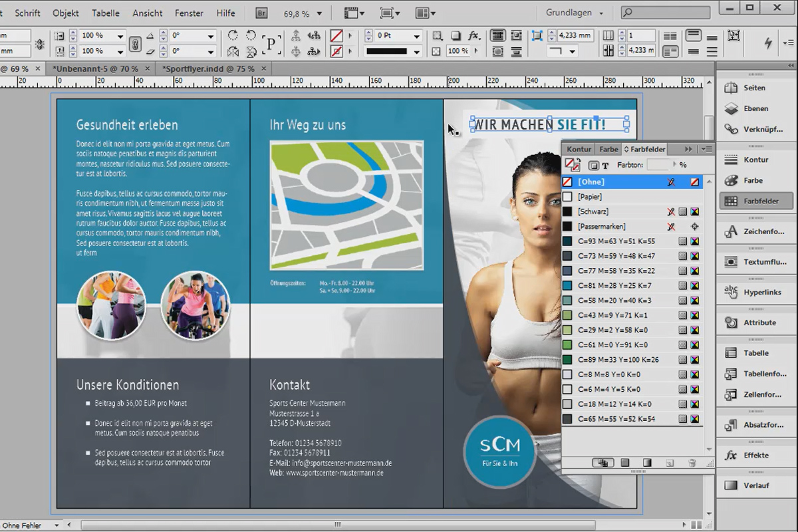
Task: Toggle formatting affects container button
Action: click(594, 165)
